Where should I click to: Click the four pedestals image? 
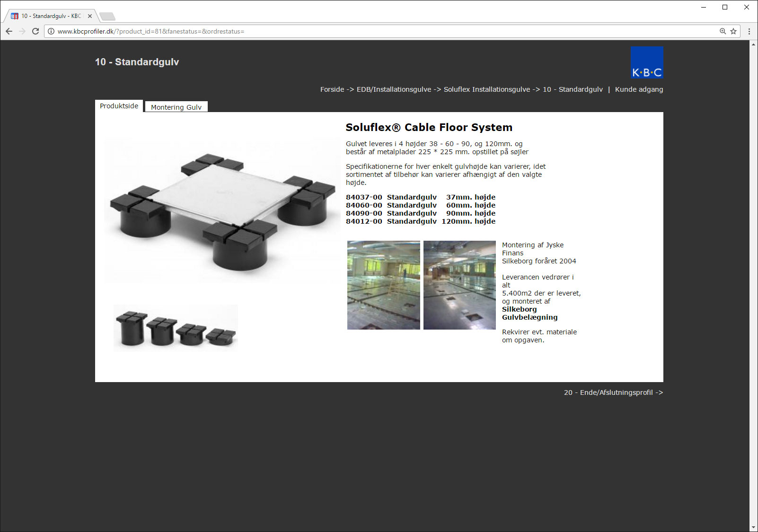click(176, 328)
